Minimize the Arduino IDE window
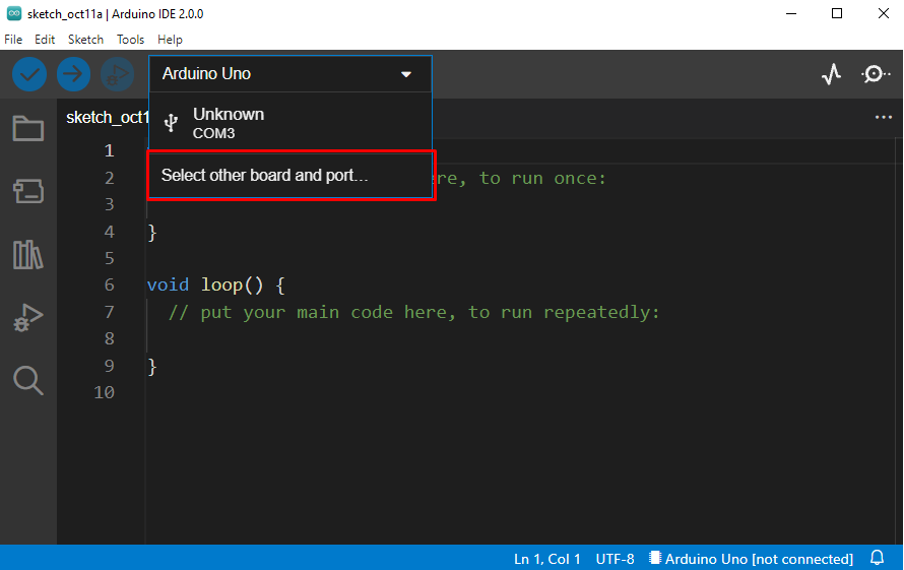 tap(791, 13)
